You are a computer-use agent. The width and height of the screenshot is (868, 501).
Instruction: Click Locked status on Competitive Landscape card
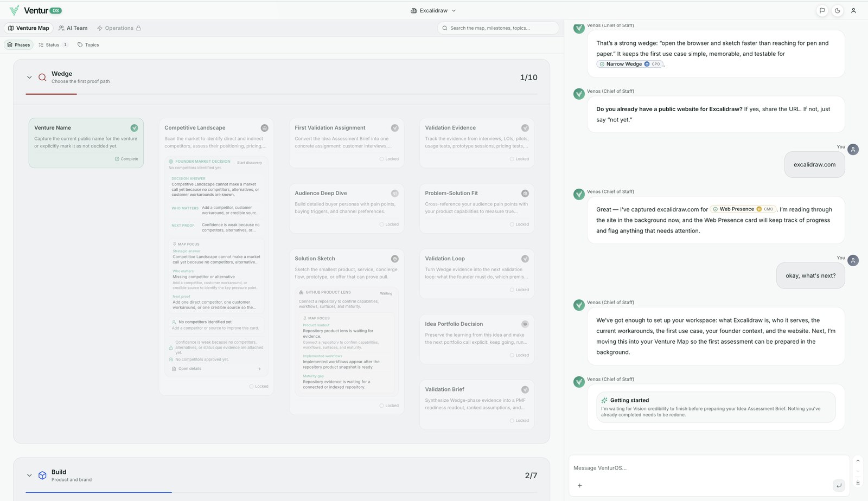(x=259, y=387)
